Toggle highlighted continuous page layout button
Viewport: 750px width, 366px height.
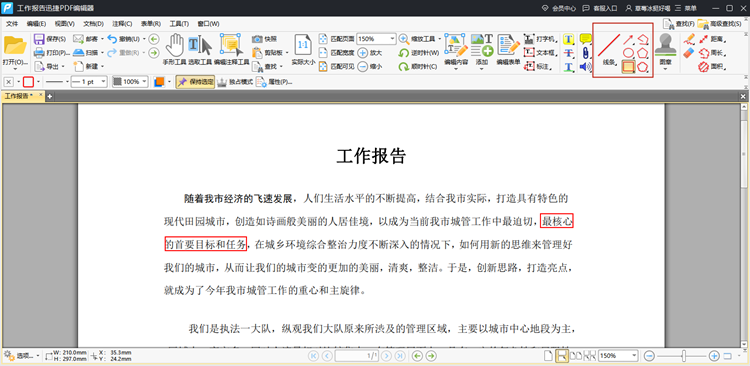pyautogui.click(x=562, y=355)
